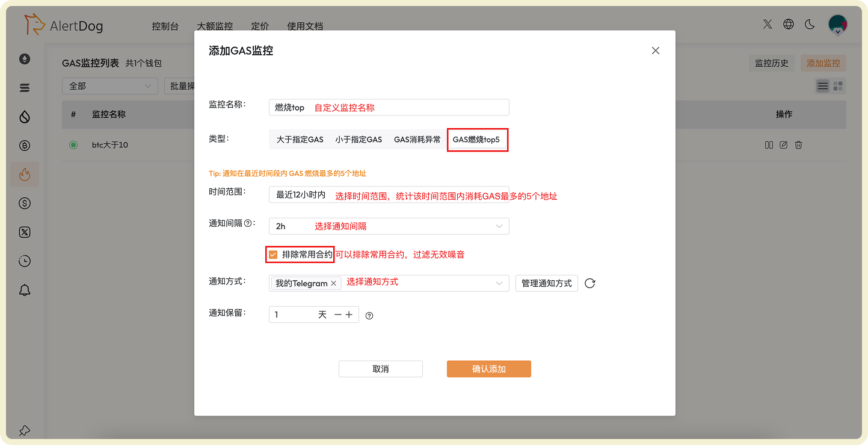Viewport: 868px width, 445px height.
Task: Delete the btc大于10 monitor
Action: click(798, 145)
